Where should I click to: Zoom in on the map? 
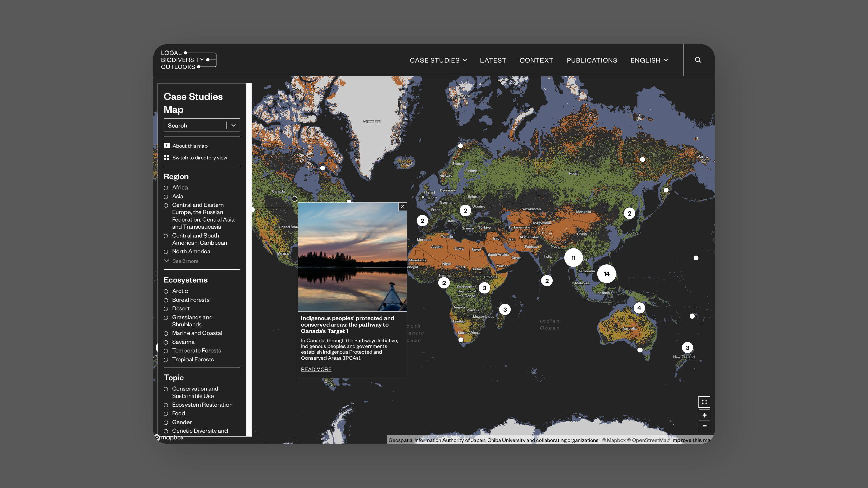tap(704, 415)
